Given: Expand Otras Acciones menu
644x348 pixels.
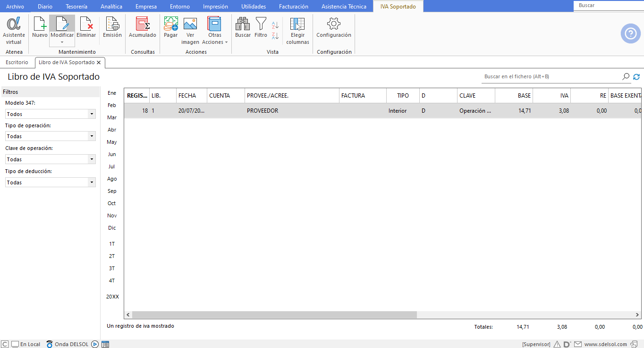Looking at the screenshot, I should click(215, 31).
